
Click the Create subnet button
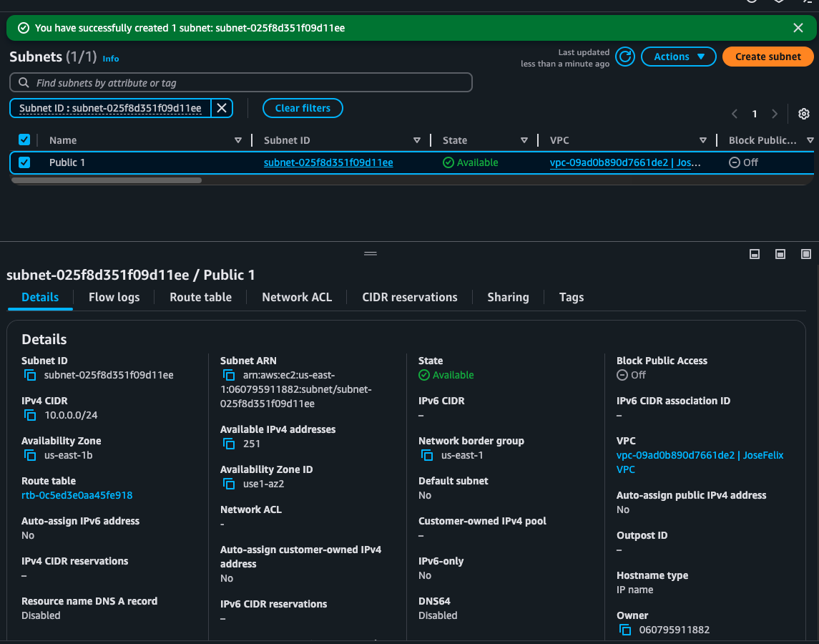(767, 57)
